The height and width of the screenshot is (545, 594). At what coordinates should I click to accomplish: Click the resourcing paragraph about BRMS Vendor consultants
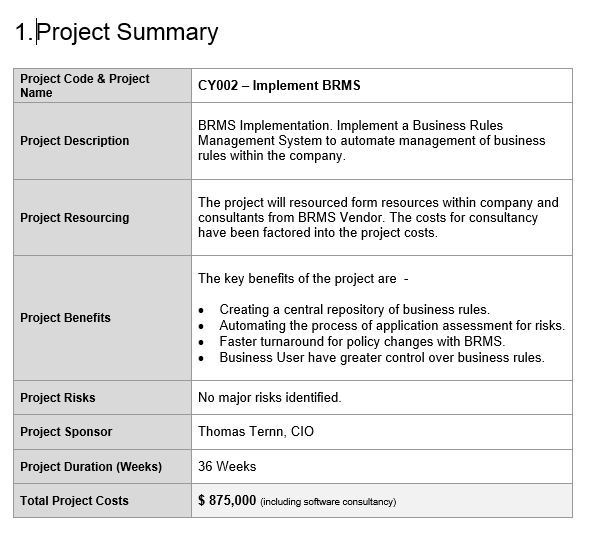coord(378,217)
